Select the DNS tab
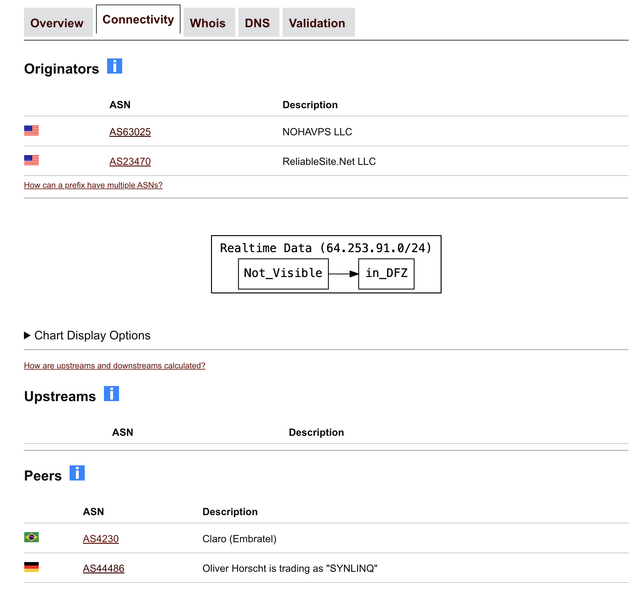Screen dimensions: 640x595 pos(258,23)
